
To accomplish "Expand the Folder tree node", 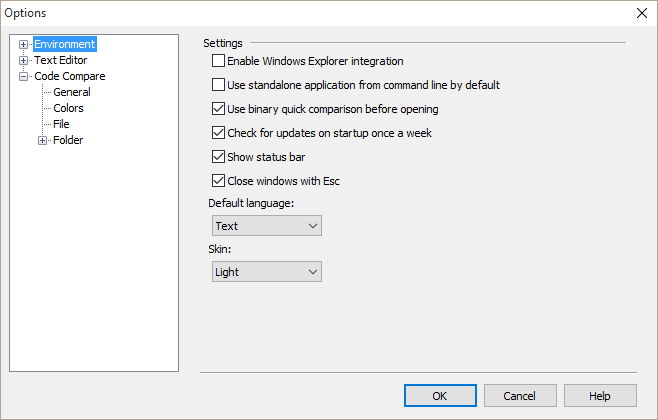I will pyautogui.click(x=43, y=140).
